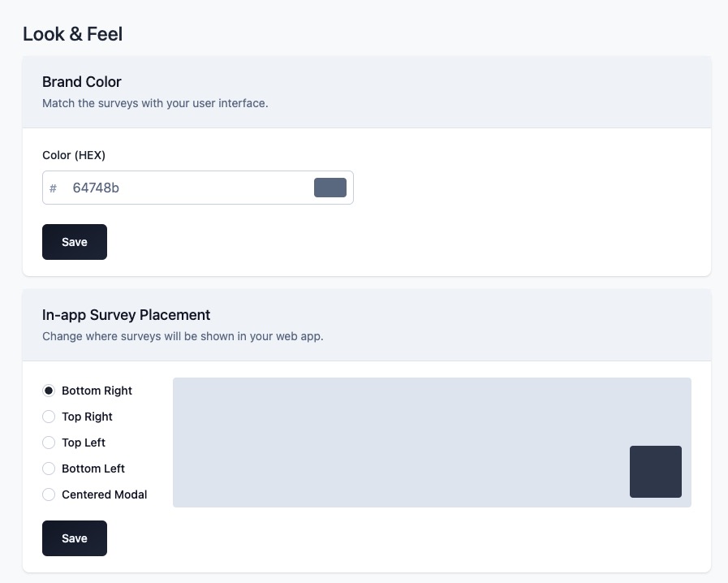Image resolution: width=728 pixels, height=583 pixels.
Task: Click the brand color swatch preview
Action: click(330, 188)
